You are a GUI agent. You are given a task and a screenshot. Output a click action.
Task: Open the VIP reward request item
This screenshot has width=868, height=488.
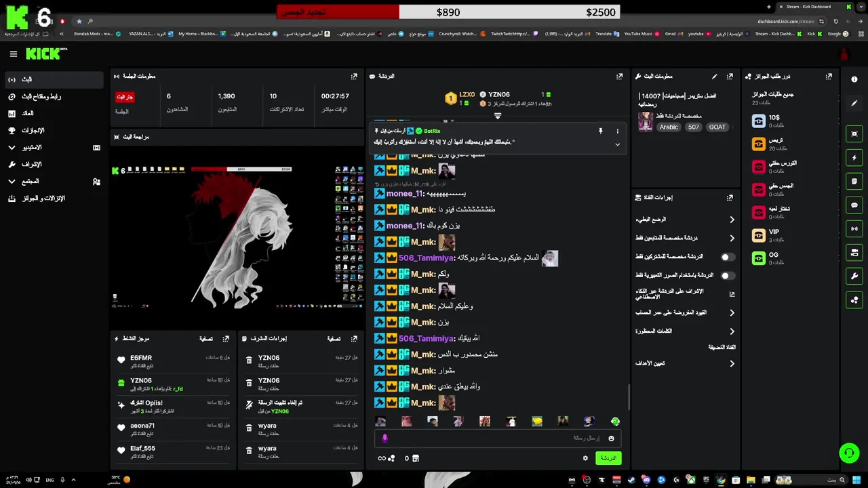point(790,235)
